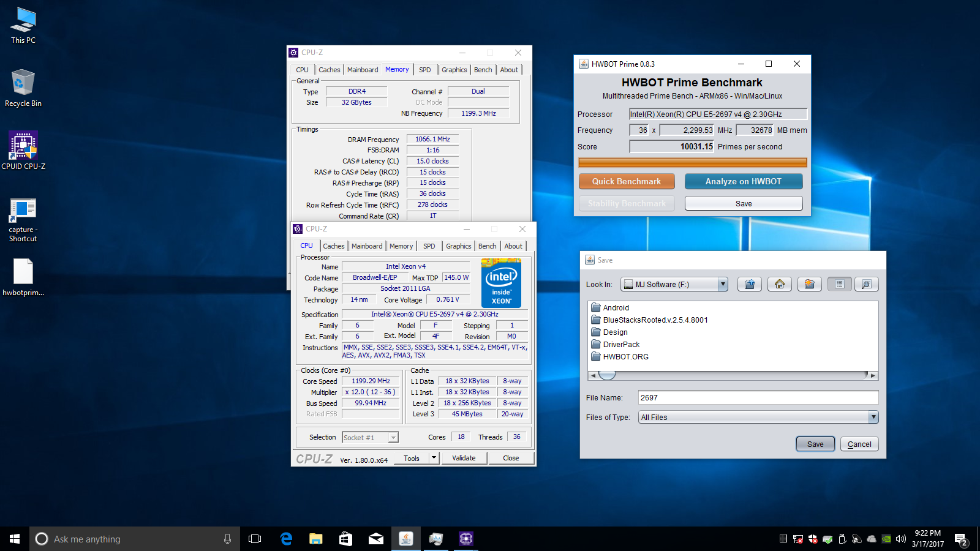980x551 pixels.
Task: Switch to Java HWBOT Prime taskbar icon
Action: [x=405, y=539]
